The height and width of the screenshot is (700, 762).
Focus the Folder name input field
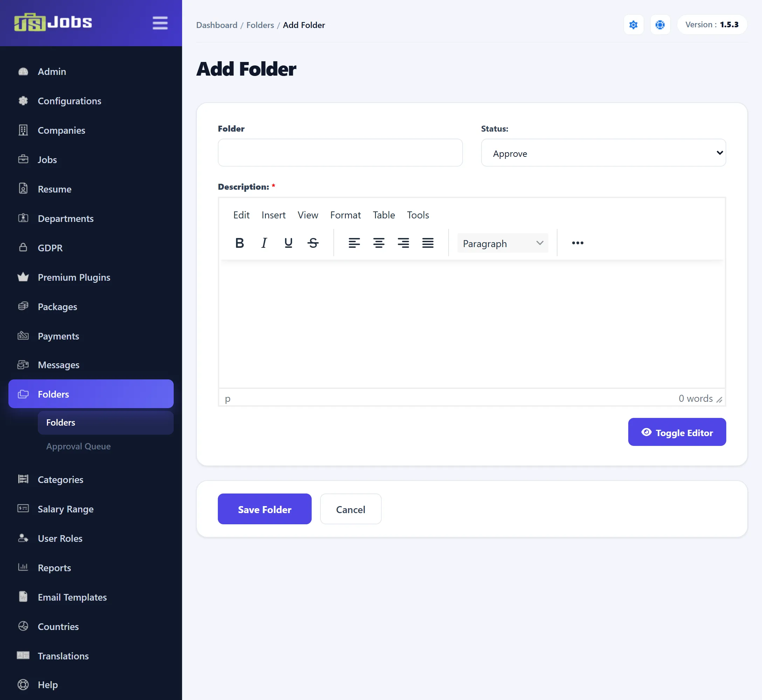point(340,153)
